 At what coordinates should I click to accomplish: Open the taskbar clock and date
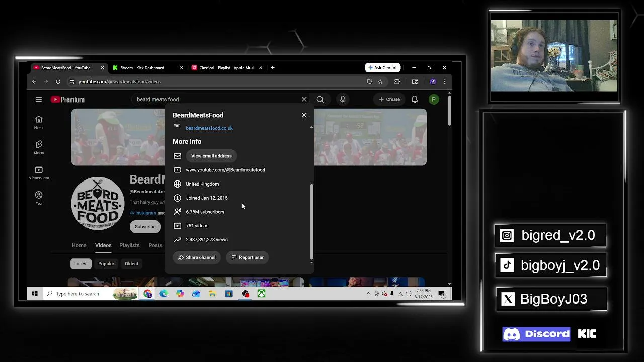pos(424,294)
